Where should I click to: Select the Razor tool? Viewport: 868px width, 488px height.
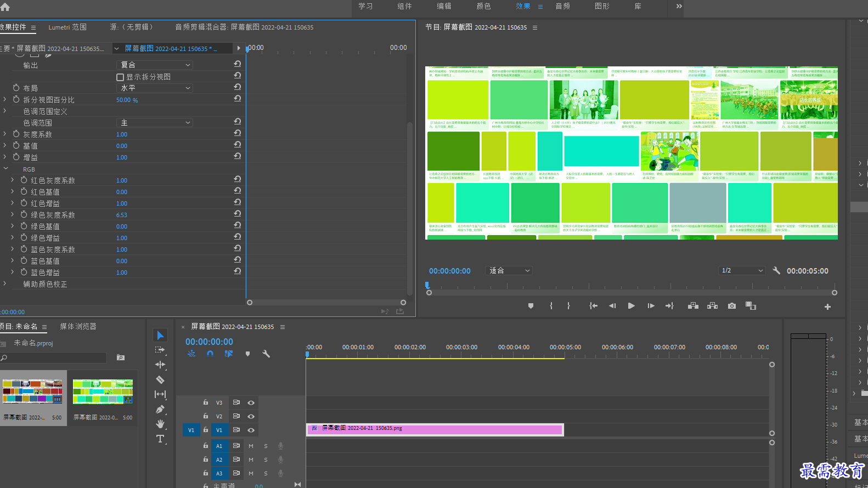click(x=160, y=379)
